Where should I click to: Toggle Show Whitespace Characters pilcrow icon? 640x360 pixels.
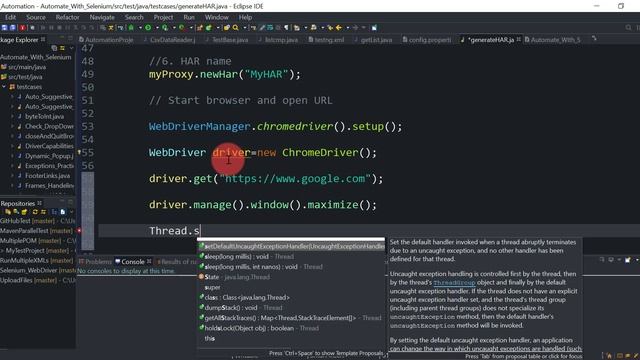[x=287, y=28]
